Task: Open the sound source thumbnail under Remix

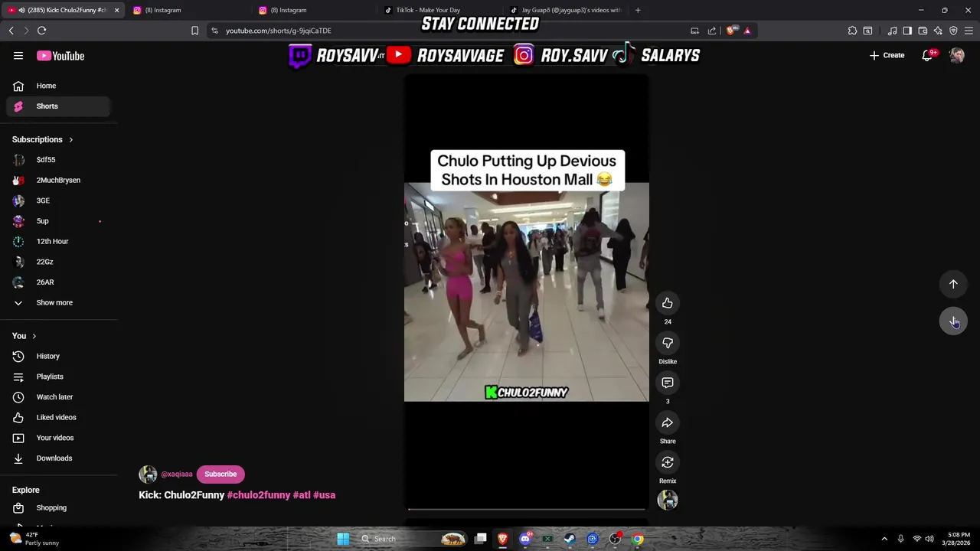Action: pos(668,500)
